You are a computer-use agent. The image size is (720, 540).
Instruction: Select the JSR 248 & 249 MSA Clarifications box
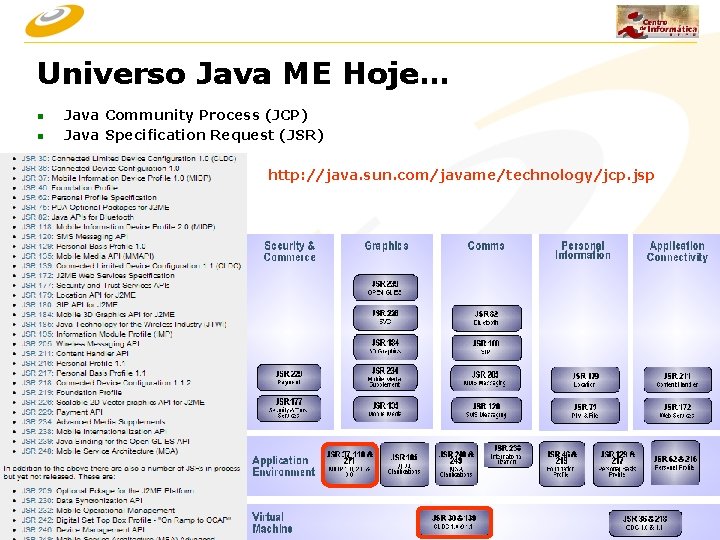[x=456, y=463]
